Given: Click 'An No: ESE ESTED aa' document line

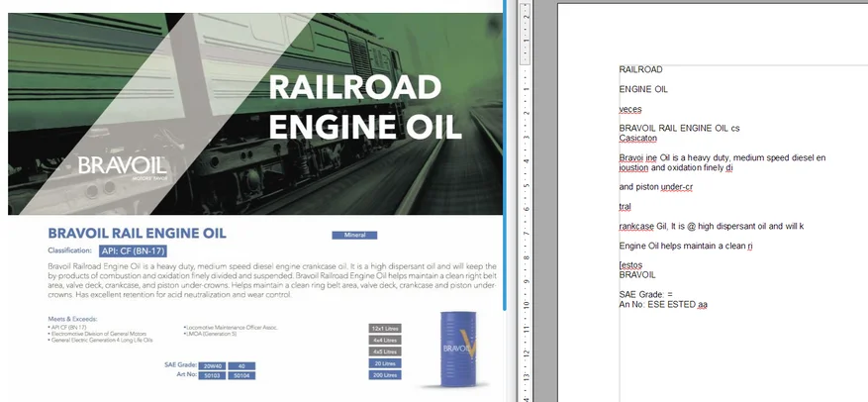Looking at the screenshot, I should click(663, 304).
